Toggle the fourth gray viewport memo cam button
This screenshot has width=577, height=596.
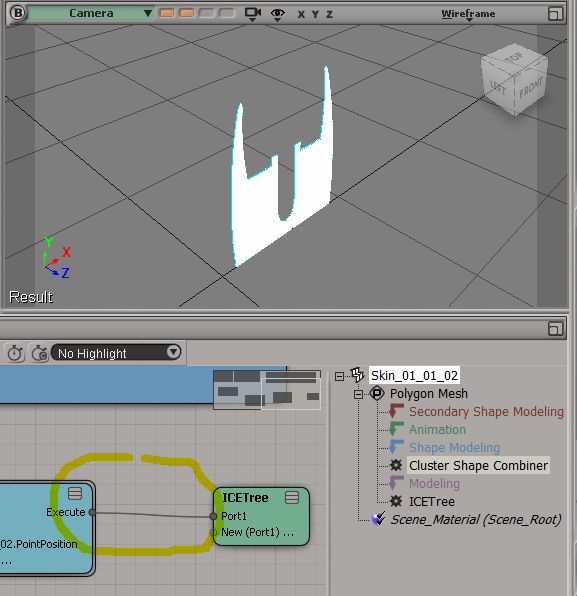coord(227,13)
